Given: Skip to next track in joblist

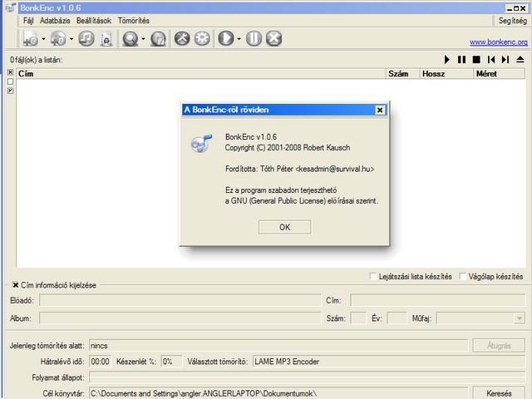Looking at the screenshot, I should tap(505, 60).
